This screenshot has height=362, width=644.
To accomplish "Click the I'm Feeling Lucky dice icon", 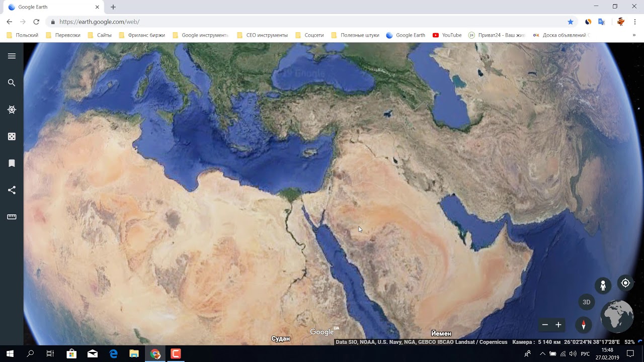I will (12, 136).
